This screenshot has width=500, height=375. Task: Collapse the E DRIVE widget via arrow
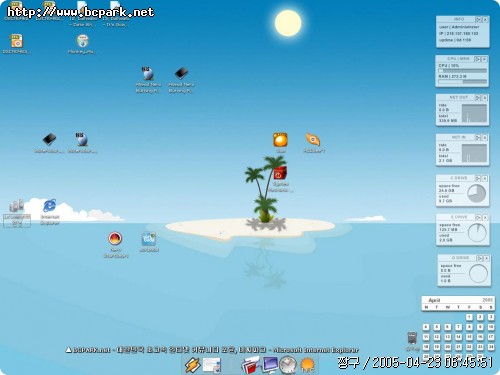478,217
